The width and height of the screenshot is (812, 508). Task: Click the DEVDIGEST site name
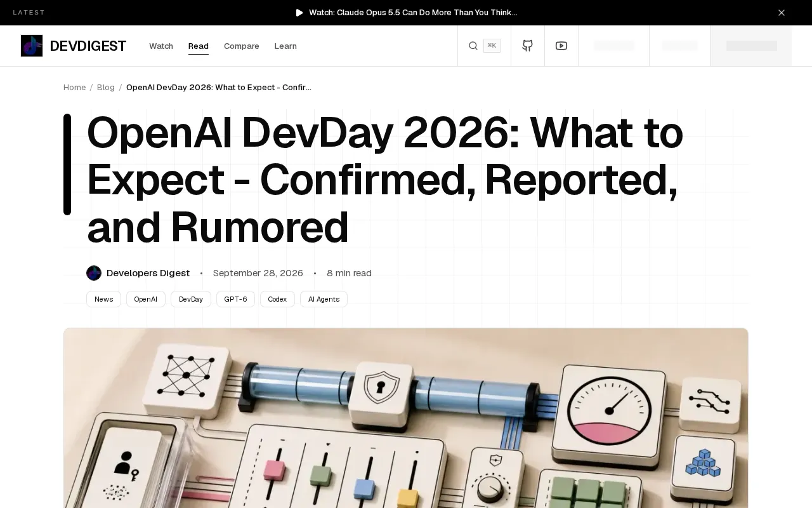click(88, 46)
